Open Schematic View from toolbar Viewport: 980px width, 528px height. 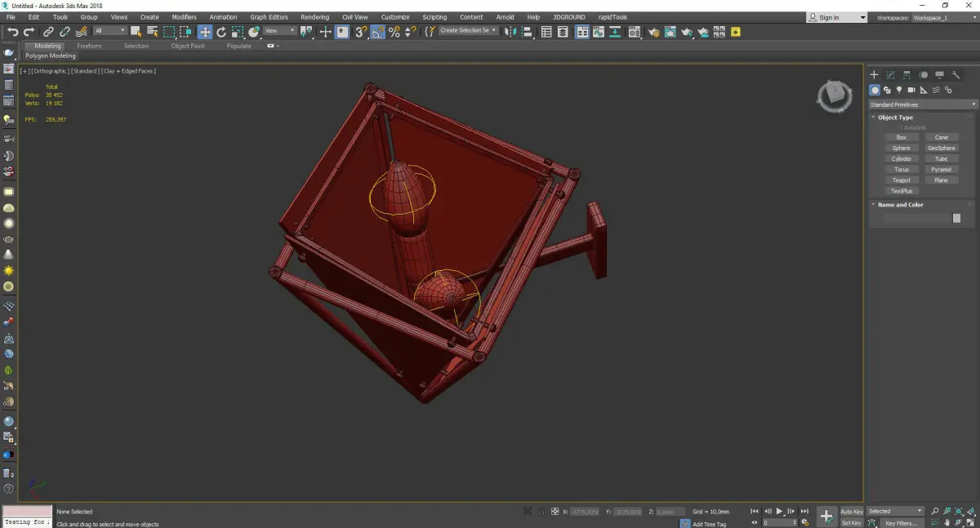point(615,32)
